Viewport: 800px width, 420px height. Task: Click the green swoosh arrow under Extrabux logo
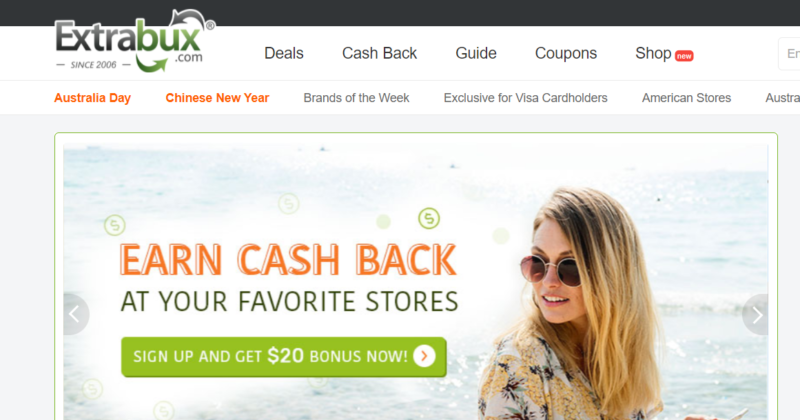point(151,65)
